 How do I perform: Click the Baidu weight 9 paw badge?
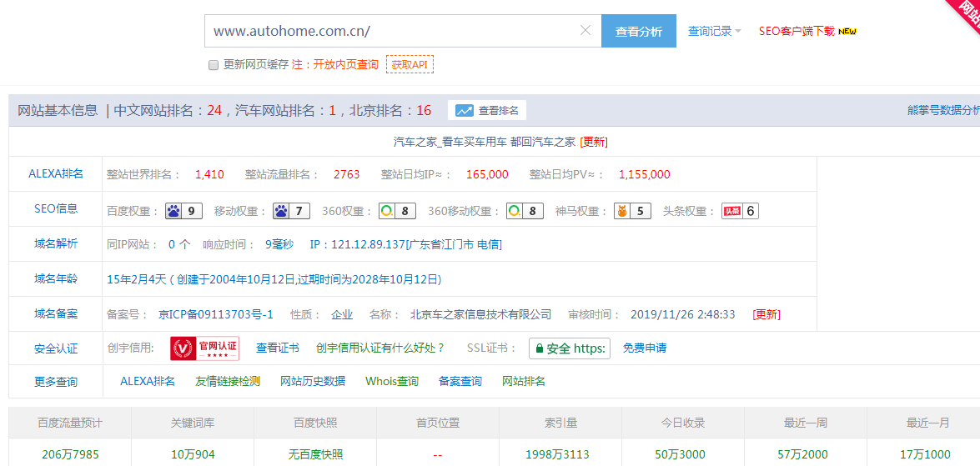183,211
